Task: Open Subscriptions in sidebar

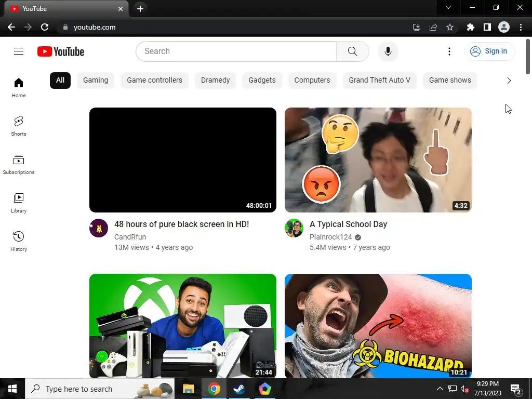Action: (x=19, y=164)
